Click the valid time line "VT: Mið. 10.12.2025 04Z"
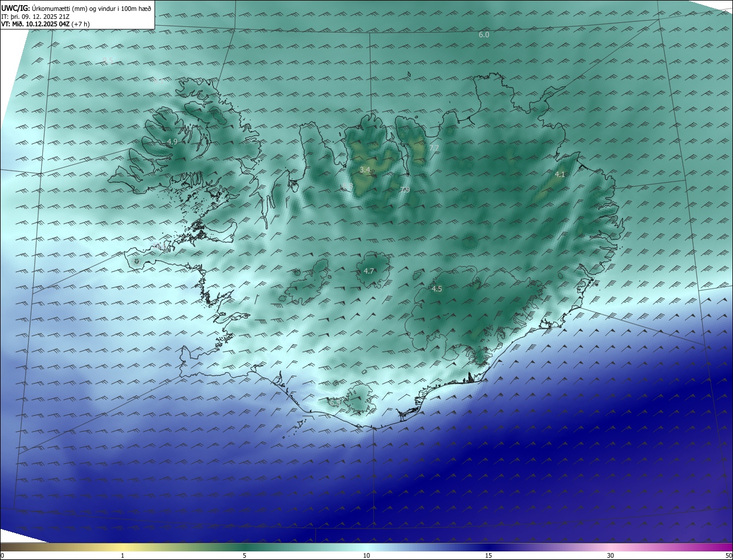The height and width of the screenshot is (560, 733). [34, 24]
